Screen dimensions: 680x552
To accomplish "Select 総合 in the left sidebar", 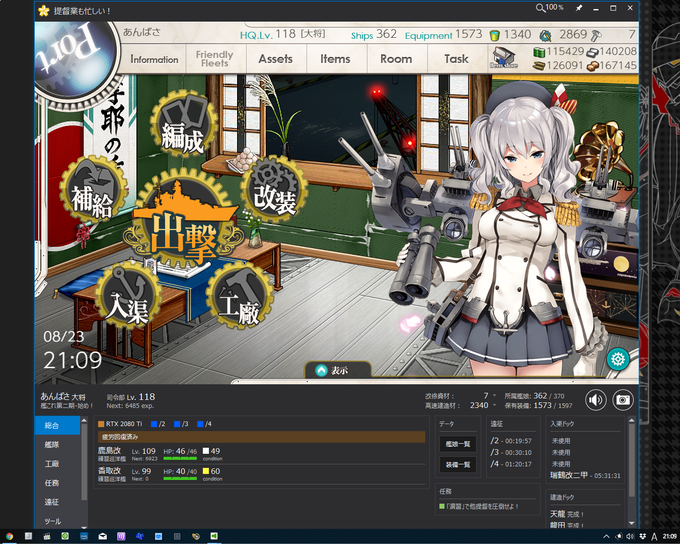I will [57, 425].
